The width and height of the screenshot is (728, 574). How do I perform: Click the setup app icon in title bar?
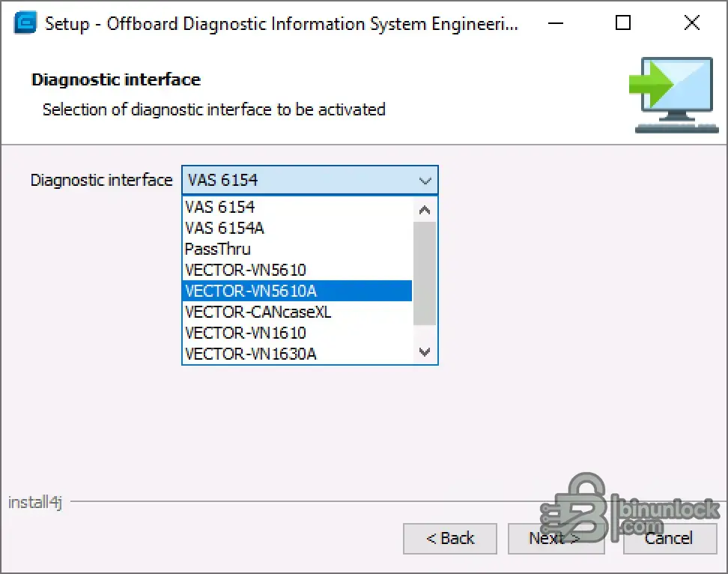pyautogui.click(x=25, y=23)
